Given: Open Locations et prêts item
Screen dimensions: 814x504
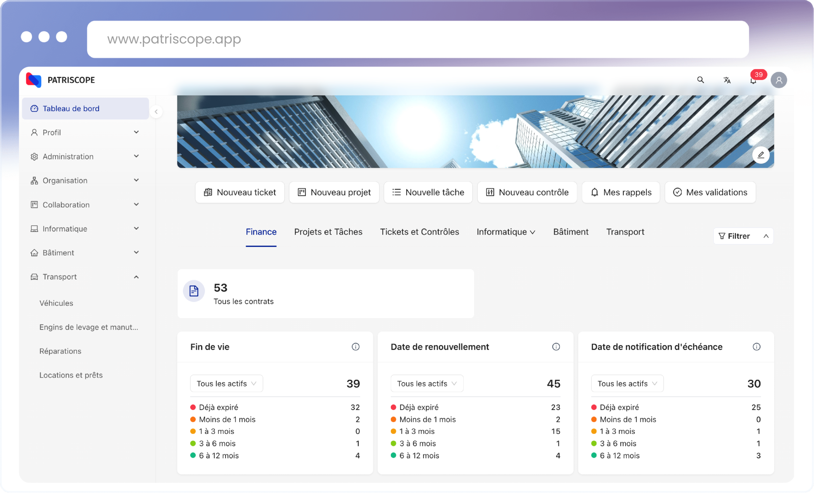Looking at the screenshot, I should (x=71, y=375).
